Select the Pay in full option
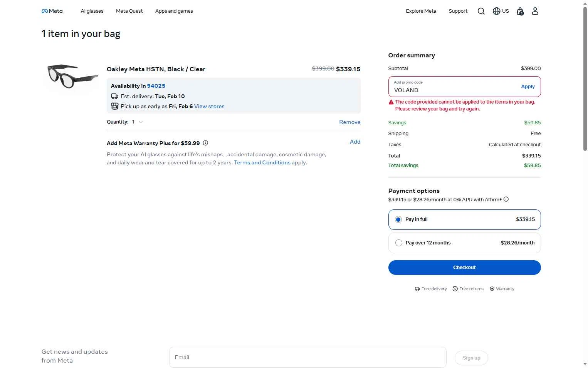The image size is (588, 368). (x=398, y=219)
